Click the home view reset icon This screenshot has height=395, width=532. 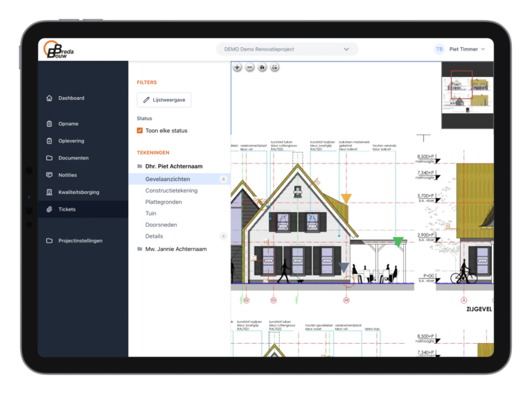coord(263,68)
